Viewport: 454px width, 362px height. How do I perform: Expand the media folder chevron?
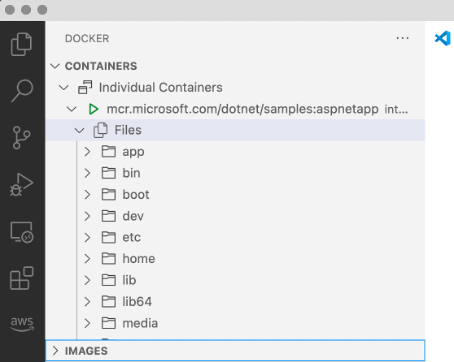point(87,323)
